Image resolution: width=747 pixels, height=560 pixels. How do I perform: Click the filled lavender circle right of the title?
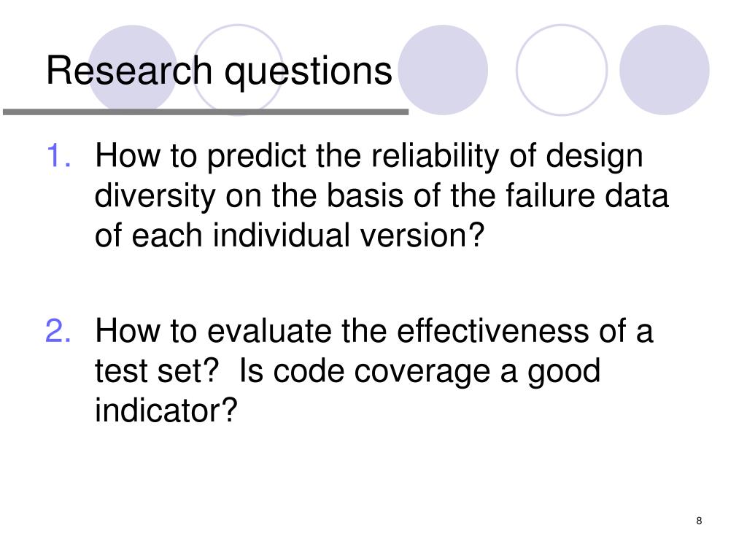(443, 69)
